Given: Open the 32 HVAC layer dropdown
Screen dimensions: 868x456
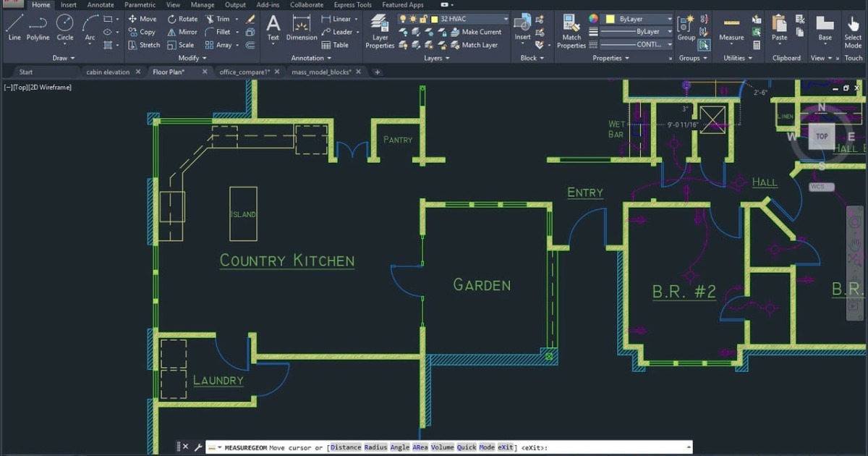Looking at the screenshot, I should [x=506, y=19].
